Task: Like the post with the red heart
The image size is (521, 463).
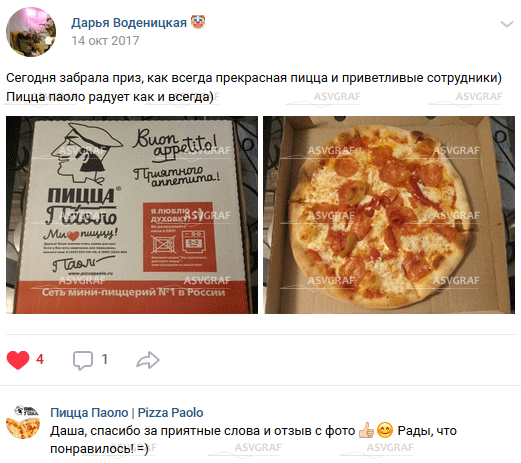Action: click(x=18, y=360)
